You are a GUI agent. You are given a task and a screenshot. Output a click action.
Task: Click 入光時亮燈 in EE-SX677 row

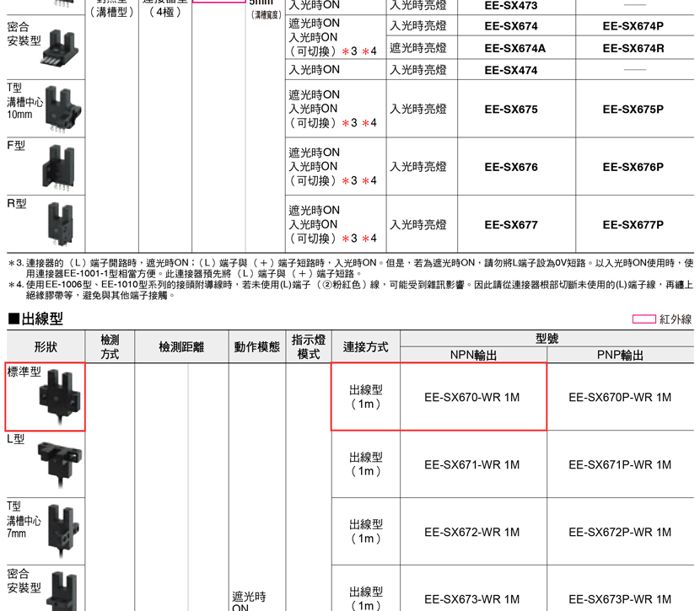coord(418,225)
